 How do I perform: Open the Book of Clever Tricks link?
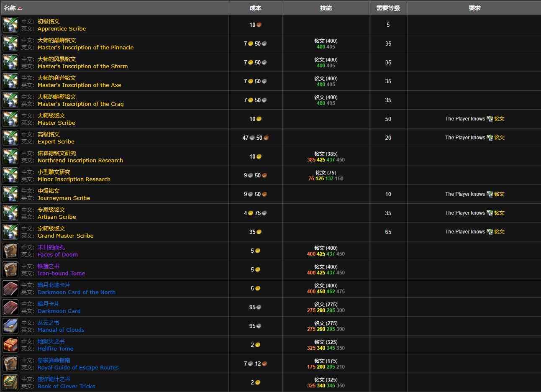click(66, 386)
